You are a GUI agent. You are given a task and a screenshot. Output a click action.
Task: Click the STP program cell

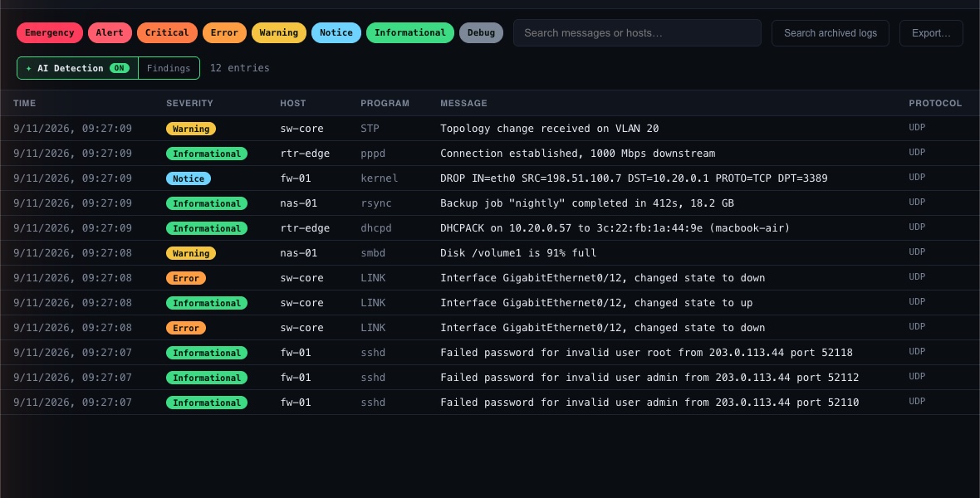(x=370, y=128)
